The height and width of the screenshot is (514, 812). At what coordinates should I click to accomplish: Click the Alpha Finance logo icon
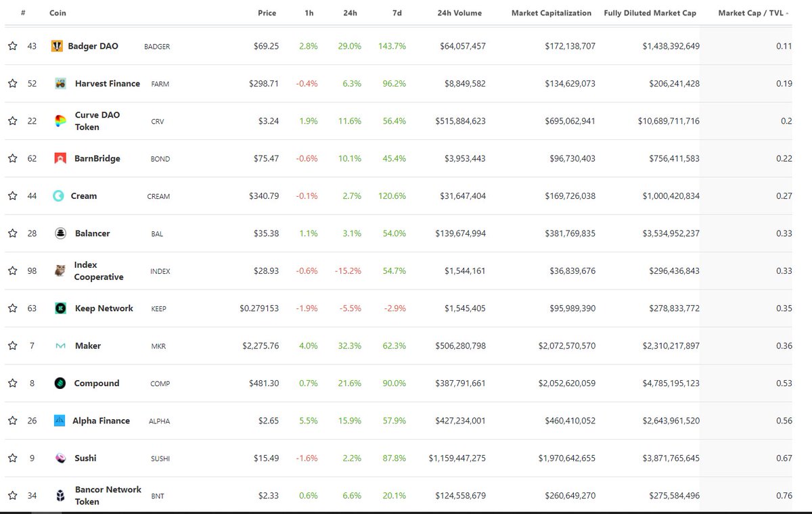coord(60,421)
